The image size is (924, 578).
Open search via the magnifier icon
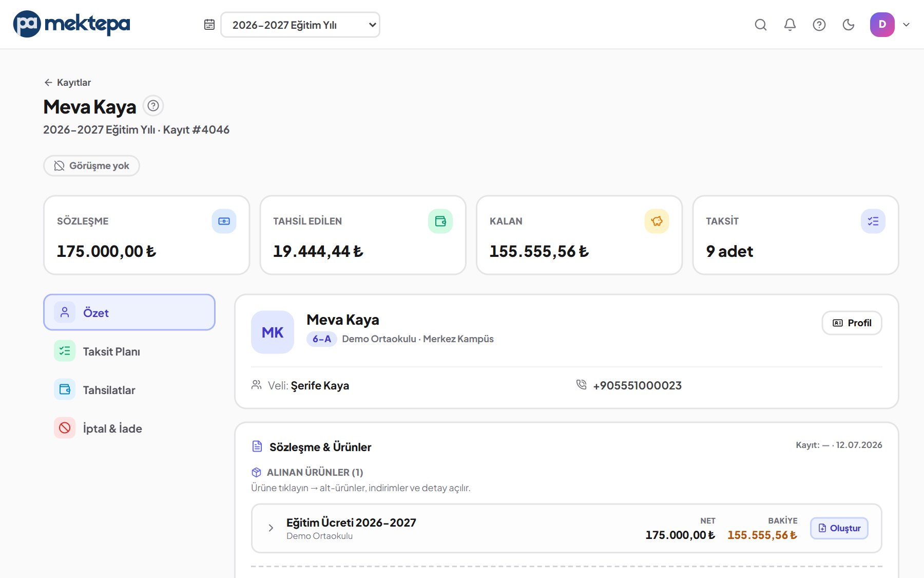[x=761, y=25]
